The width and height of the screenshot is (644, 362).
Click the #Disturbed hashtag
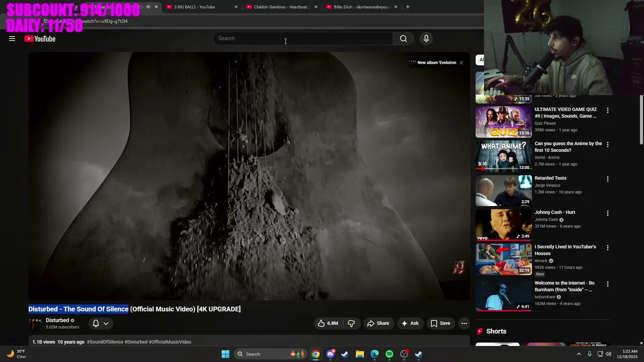[136, 342]
